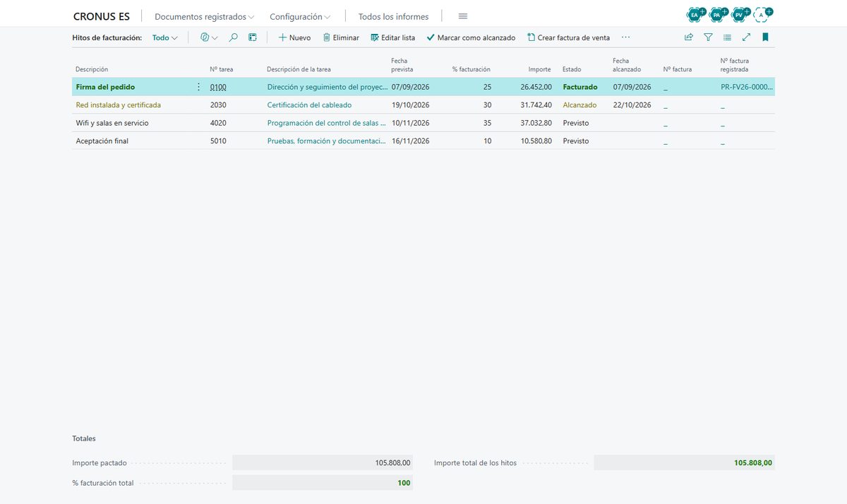The image size is (847, 504).
Task: Click Editar lista in toolbar
Action: click(x=393, y=37)
